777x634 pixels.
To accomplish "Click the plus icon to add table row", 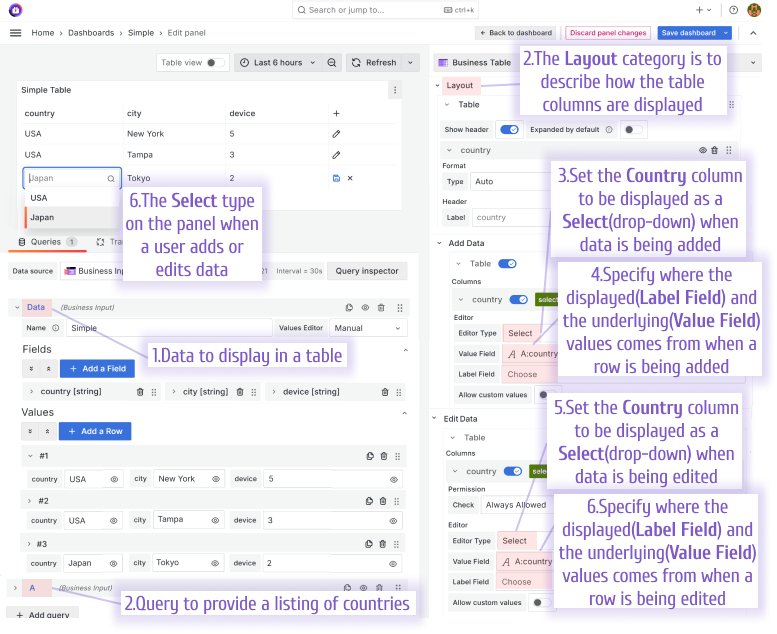I will (336, 113).
